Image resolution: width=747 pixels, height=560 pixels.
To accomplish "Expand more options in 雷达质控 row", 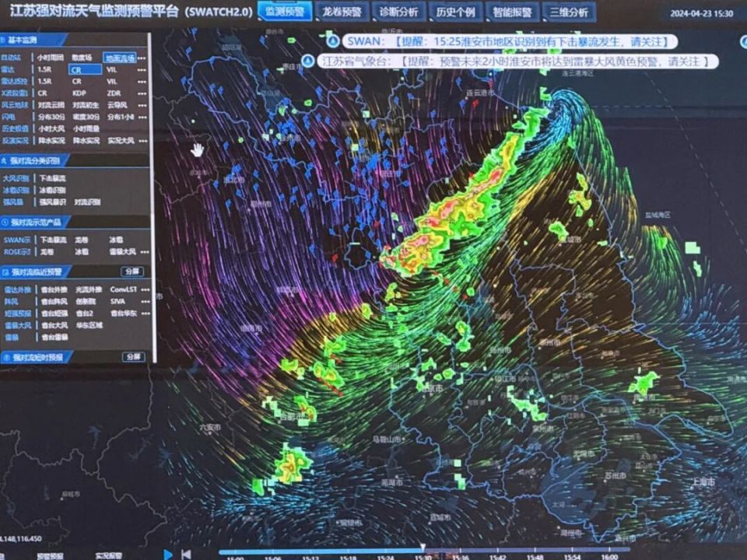I will (x=142, y=82).
